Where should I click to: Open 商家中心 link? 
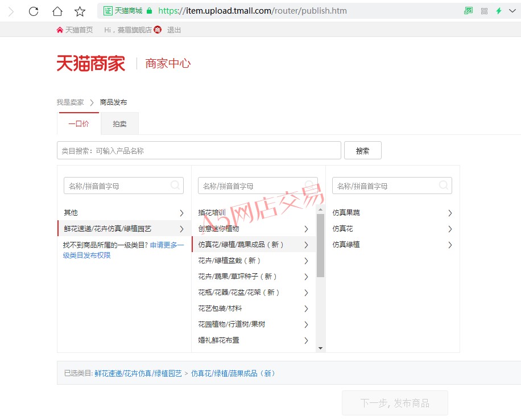coord(168,63)
